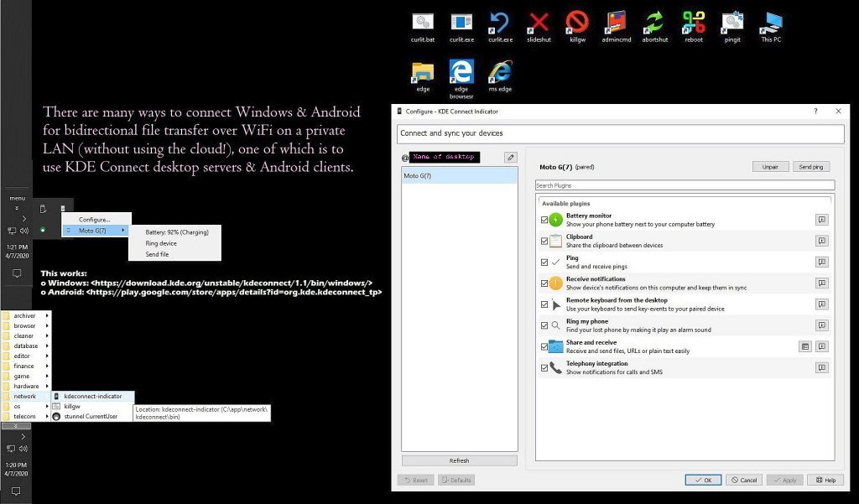Screen dimensions: 859x504
Task: Launch kdeconnect-indicator from the network menu
Action: [92, 396]
